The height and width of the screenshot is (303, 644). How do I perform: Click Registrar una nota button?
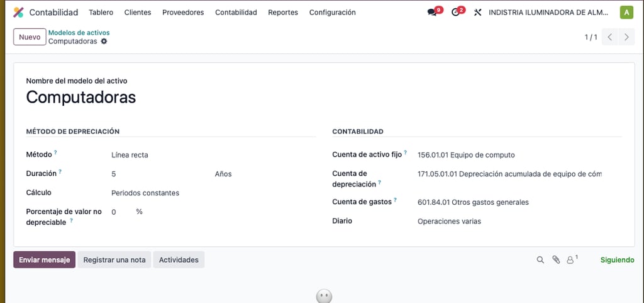114,260
